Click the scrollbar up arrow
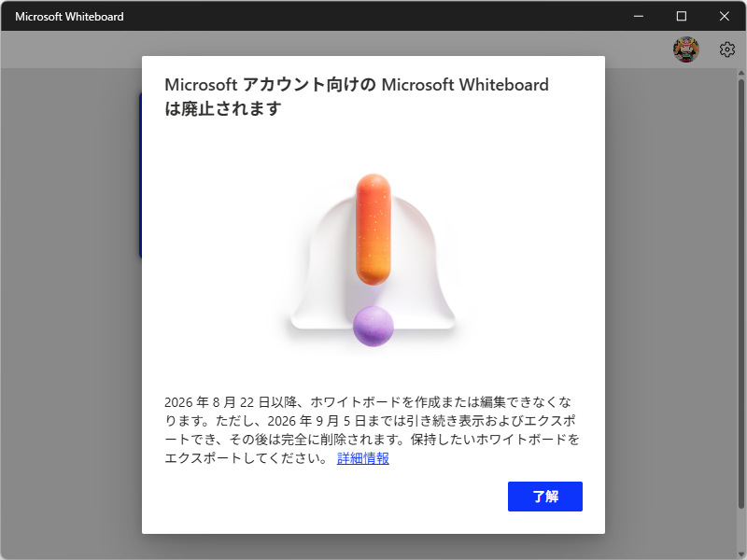This screenshot has width=747, height=560. tap(740, 73)
